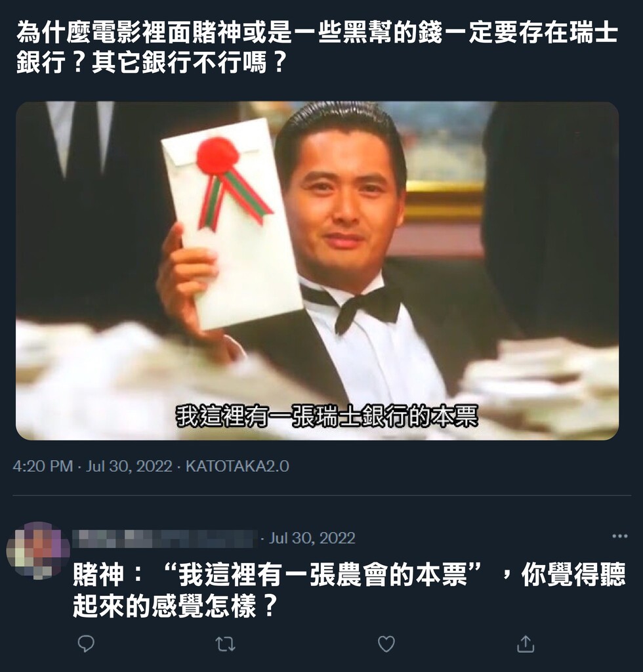Screen dimensions: 643x672
Task: Retweet the reply about 農會的本票
Action: (x=225, y=644)
